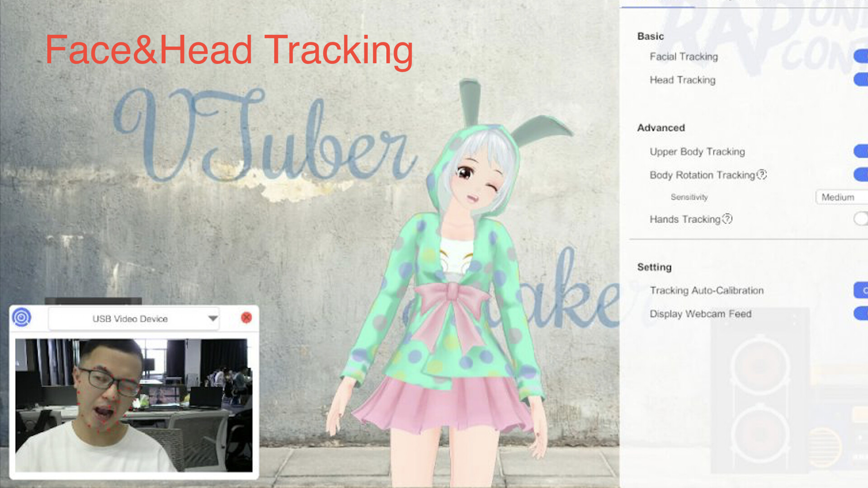Click the red close icon on webcam panel

246,317
